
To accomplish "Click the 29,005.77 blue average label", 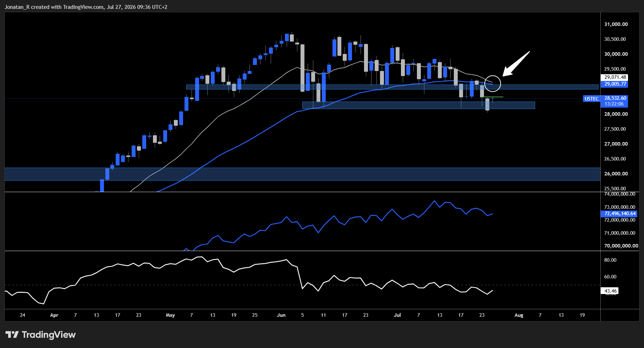I will click(x=614, y=84).
